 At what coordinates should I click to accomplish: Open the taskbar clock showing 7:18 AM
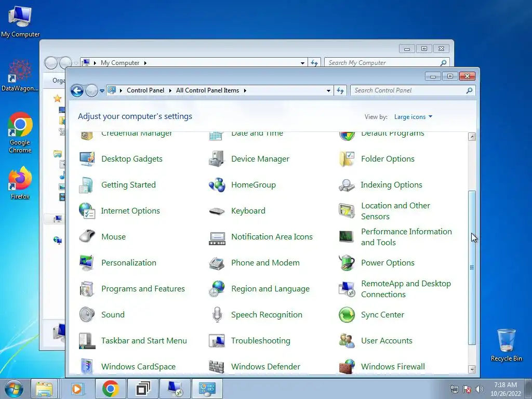(x=506, y=389)
